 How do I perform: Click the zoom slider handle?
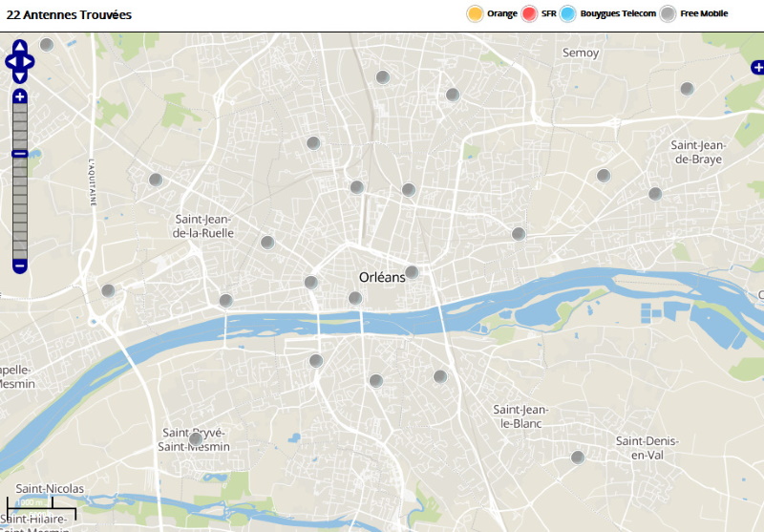pos(20,154)
